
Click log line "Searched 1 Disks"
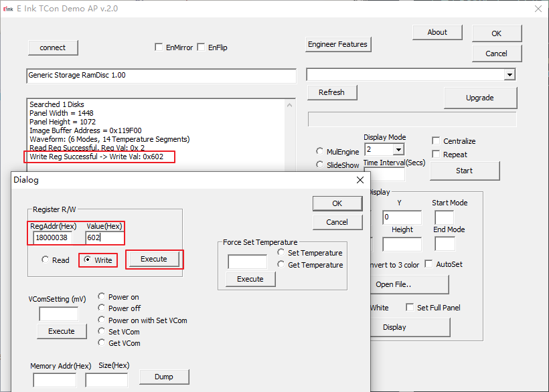57,104
